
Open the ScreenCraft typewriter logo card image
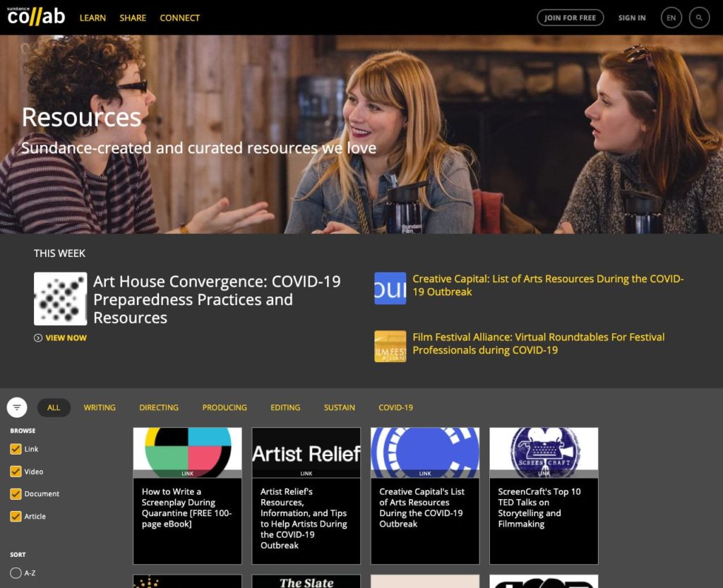coord(544,452)
